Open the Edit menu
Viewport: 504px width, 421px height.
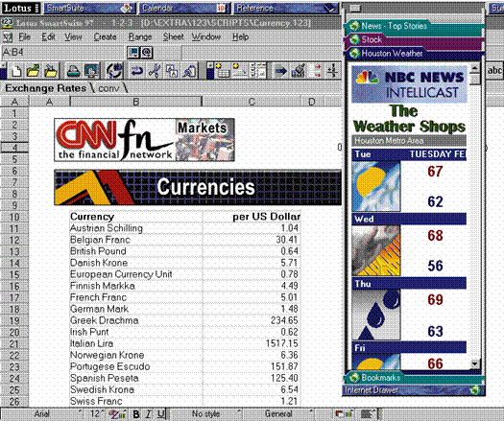pyautogui.click(x=49, y=37)
